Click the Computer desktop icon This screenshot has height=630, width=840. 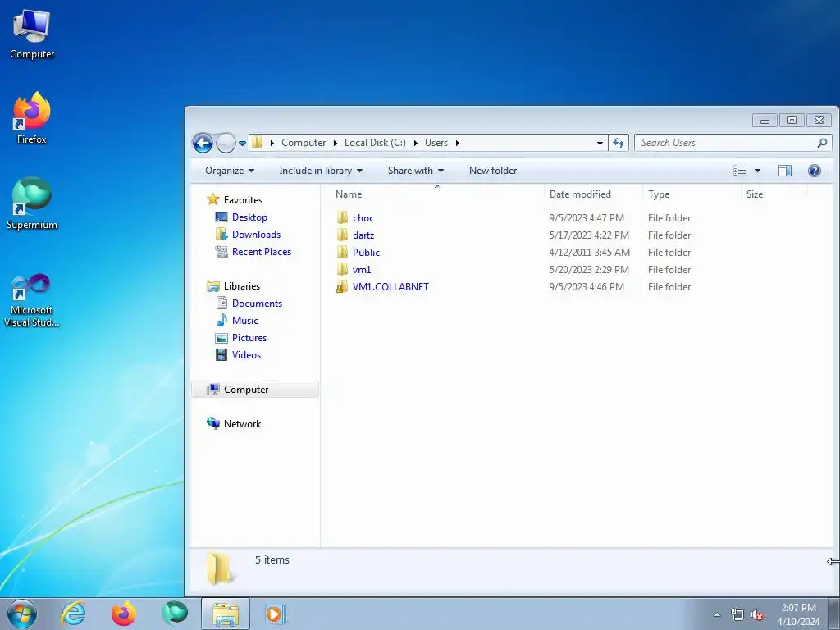(x=32, y=34)
